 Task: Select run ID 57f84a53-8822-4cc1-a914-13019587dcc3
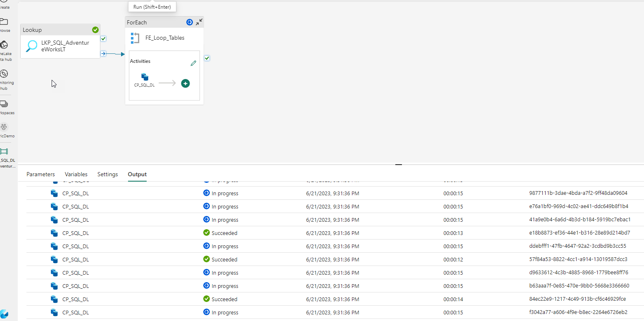pos(578,259)
